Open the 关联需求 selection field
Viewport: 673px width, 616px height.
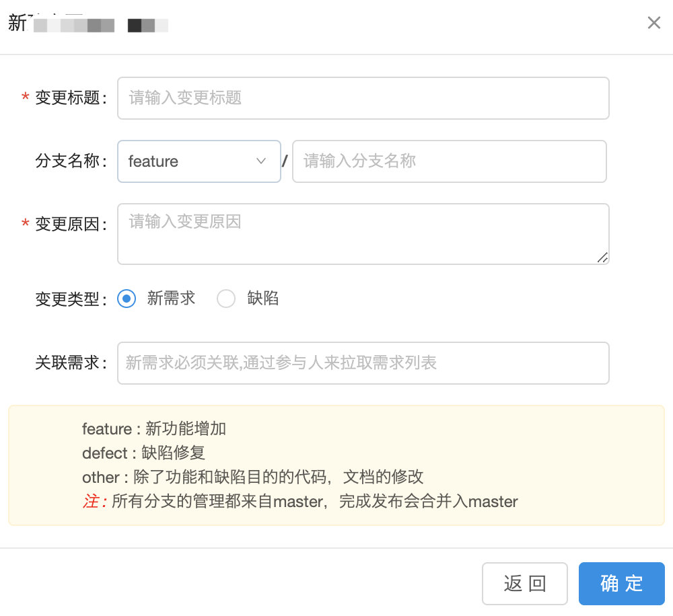click(363, 363)
